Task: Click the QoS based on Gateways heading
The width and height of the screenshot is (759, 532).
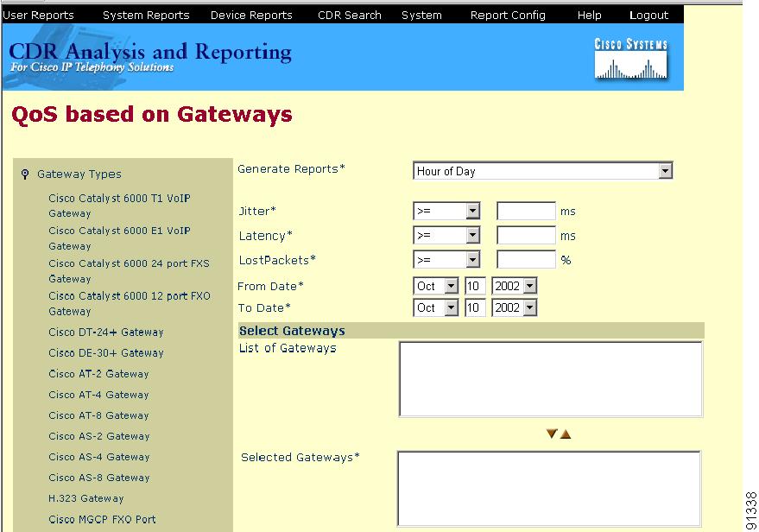Action: point(151,115)
